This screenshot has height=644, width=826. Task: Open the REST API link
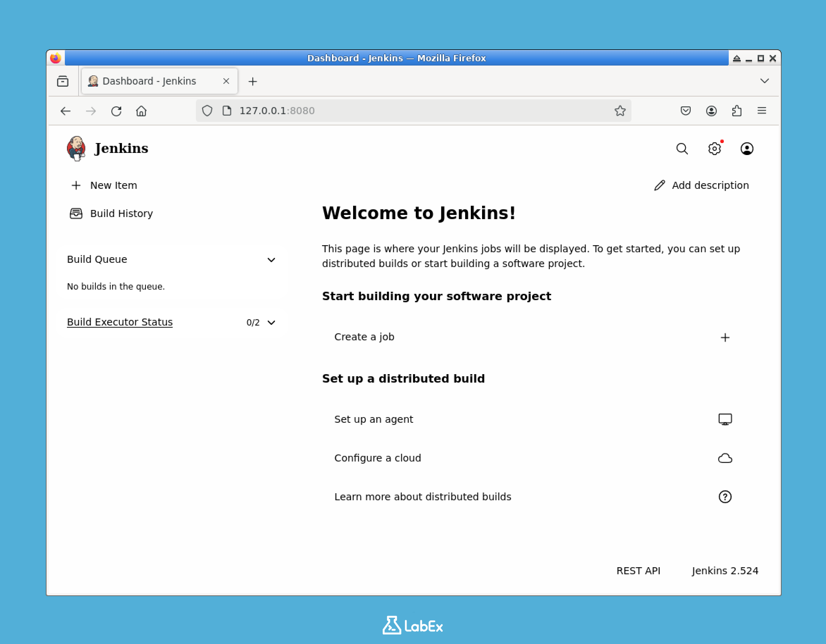click(639, 571)
